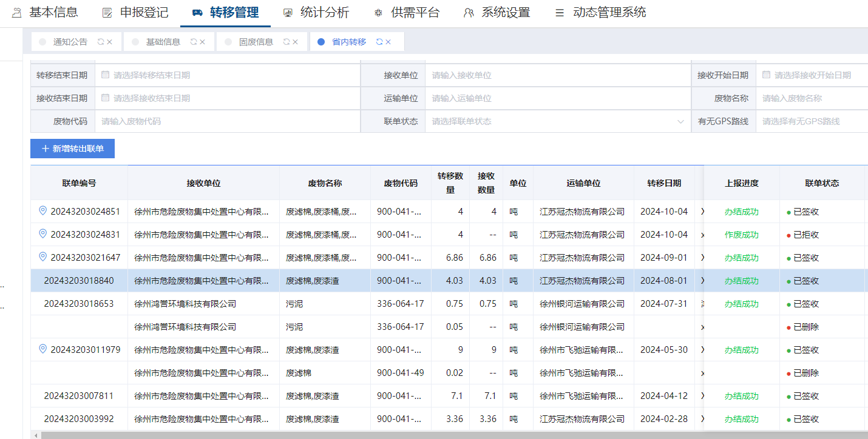The width and height of the screenshot is (868, 439).
Task: Select manifest number 20243203018840
Action: click(x=79, y=281)
